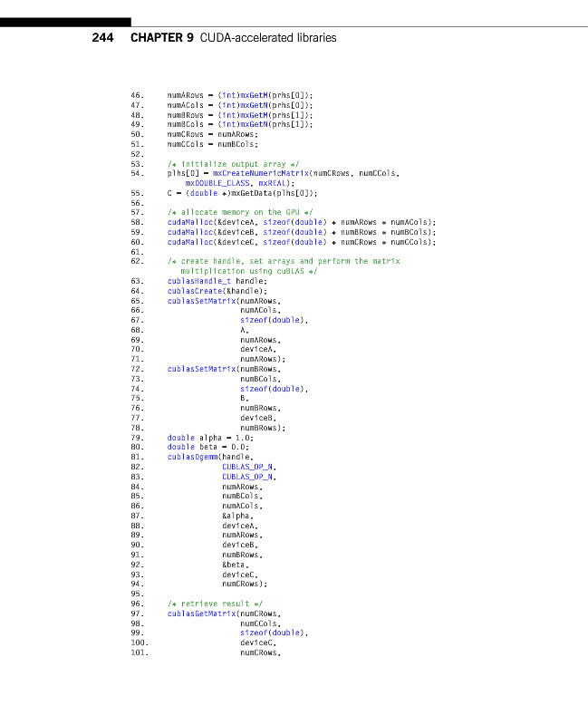Click the cublasDgemm function call
This screenshot has height=725, width=588.
pyautogui.click(x=194, y=456)
